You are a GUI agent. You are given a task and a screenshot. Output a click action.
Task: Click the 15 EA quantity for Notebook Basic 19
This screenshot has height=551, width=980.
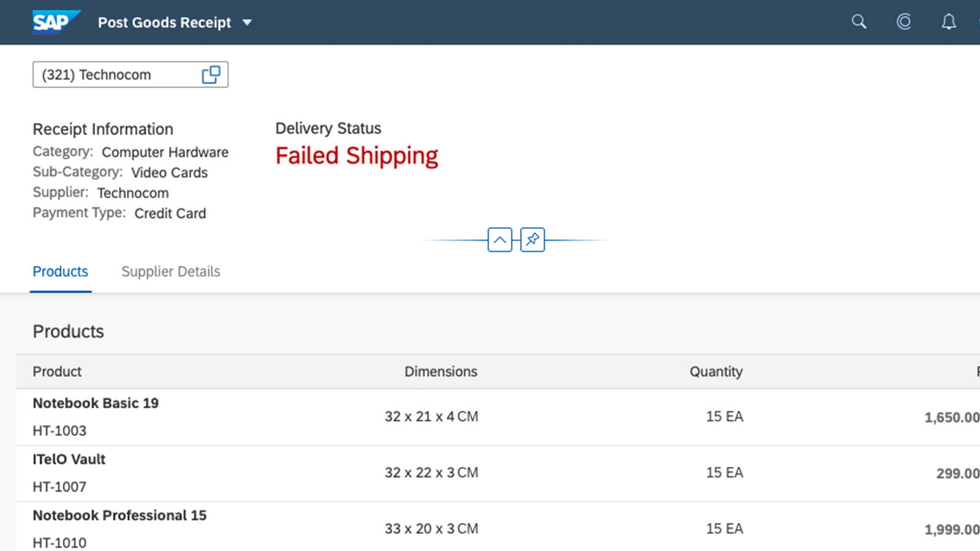(x=725, y=417)
